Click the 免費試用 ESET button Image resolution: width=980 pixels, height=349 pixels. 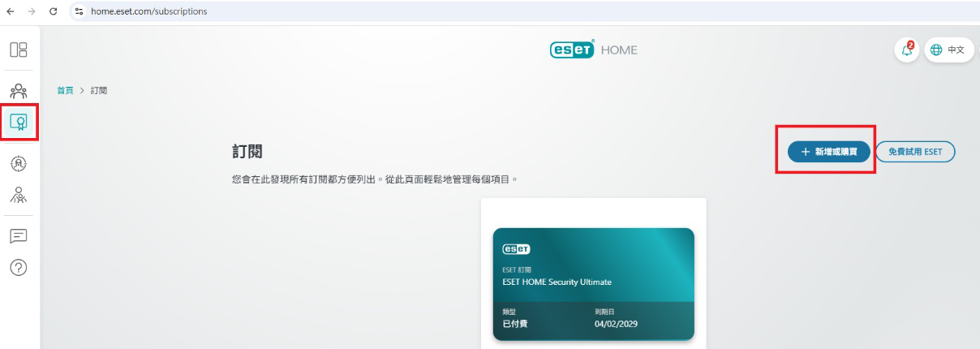click(915, 152)
